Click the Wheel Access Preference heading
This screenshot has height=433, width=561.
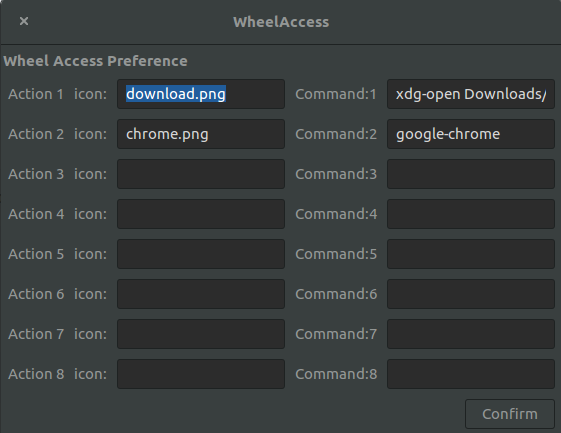[x=95, y=61]
